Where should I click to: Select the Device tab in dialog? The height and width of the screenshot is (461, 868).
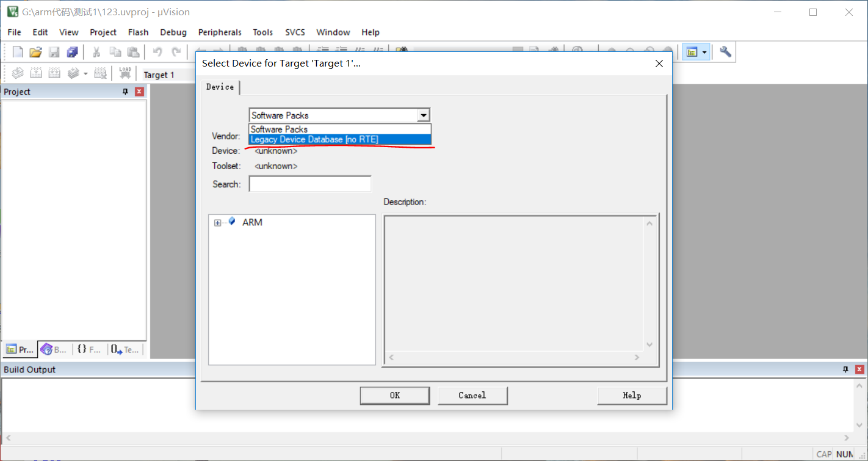tap(220, 87)
